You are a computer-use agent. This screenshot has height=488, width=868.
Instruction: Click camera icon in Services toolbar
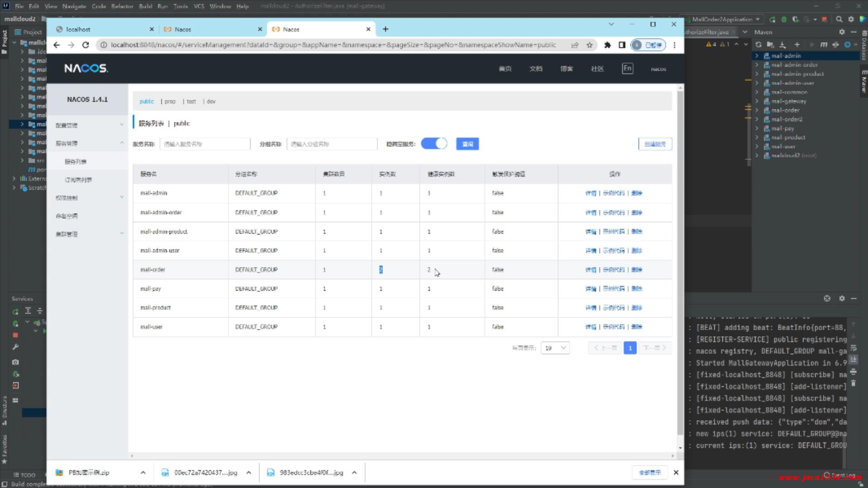[x=15, y=362]
